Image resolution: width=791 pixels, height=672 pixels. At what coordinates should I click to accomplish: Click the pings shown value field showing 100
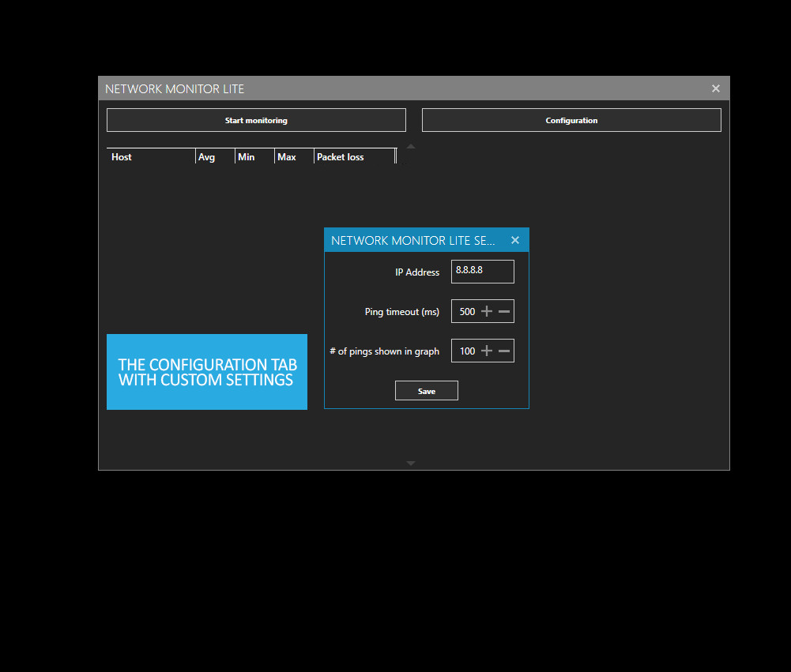coord(467,351)
